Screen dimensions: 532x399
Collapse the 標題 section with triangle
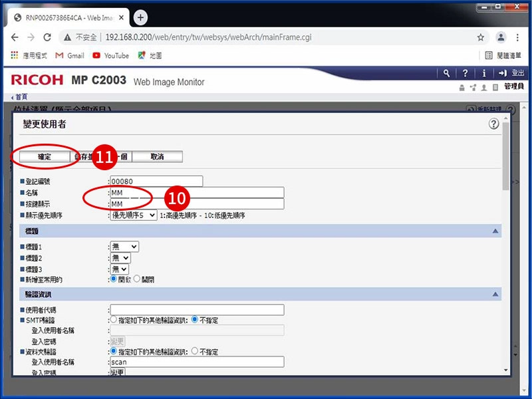(495, 231)
